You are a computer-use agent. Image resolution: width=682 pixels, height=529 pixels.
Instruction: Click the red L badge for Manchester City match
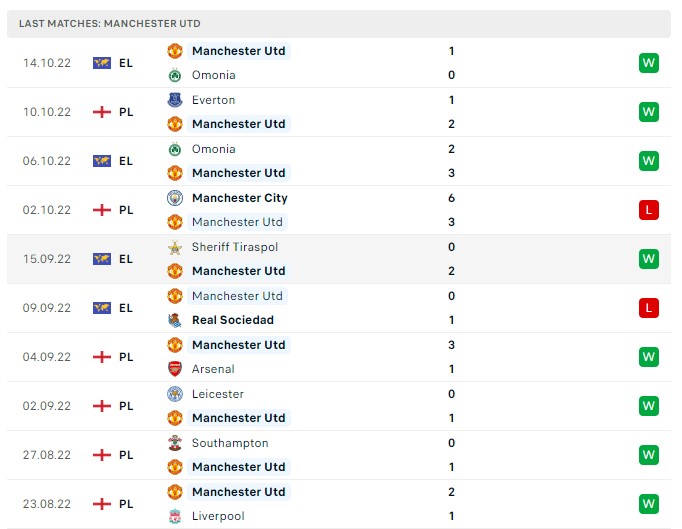649,210
